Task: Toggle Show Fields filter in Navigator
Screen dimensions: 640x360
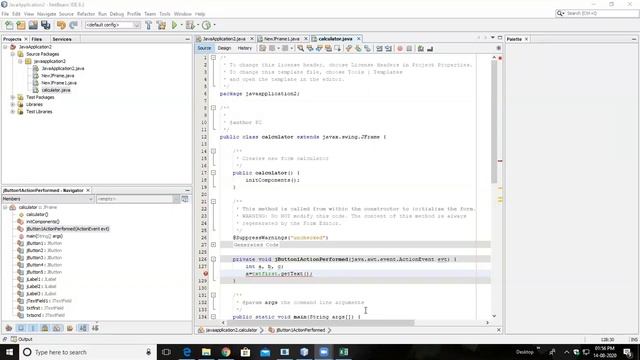Action: pos(21,328)
